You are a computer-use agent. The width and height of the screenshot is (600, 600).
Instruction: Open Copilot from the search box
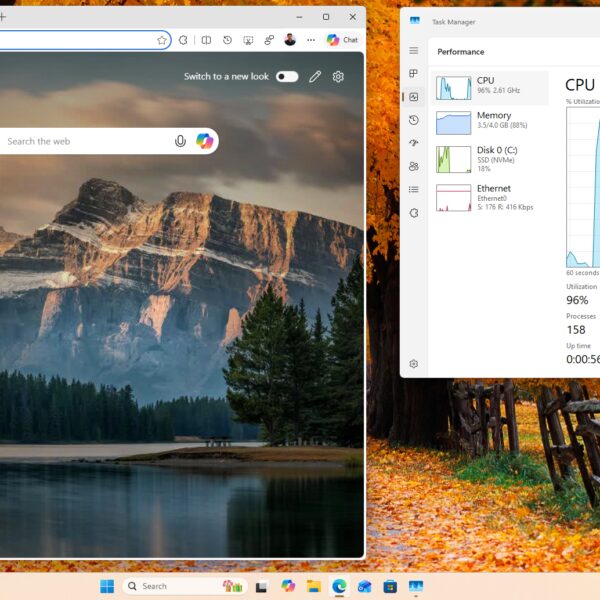[204, 141]
